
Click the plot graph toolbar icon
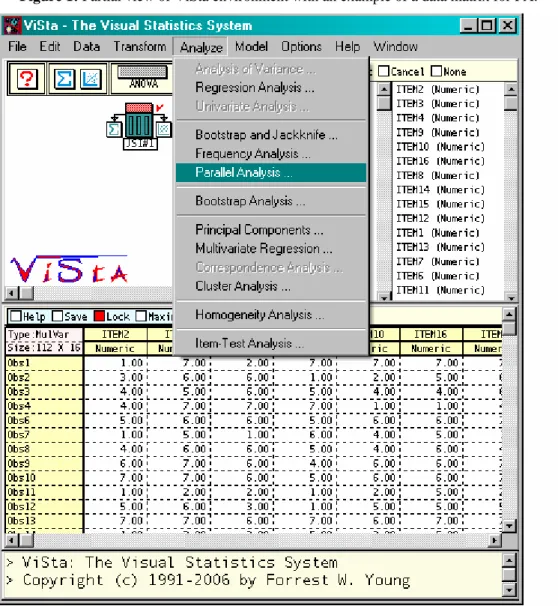[91, 79]
